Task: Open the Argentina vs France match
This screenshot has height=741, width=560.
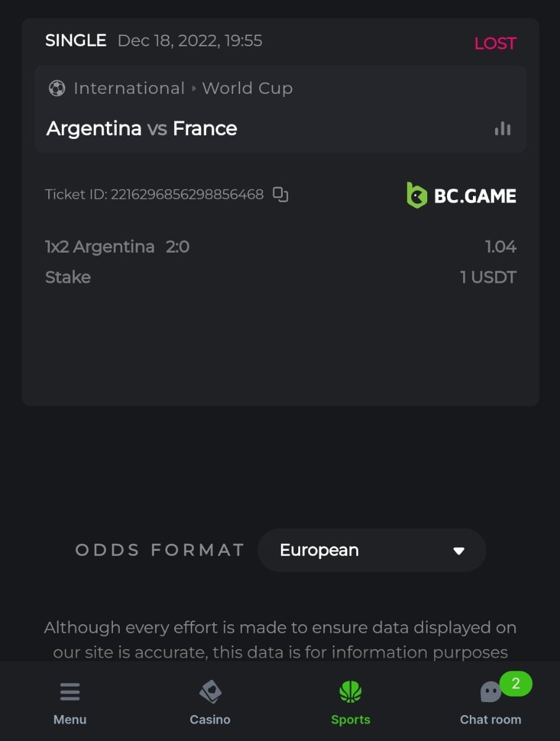Action: [142, 128]
